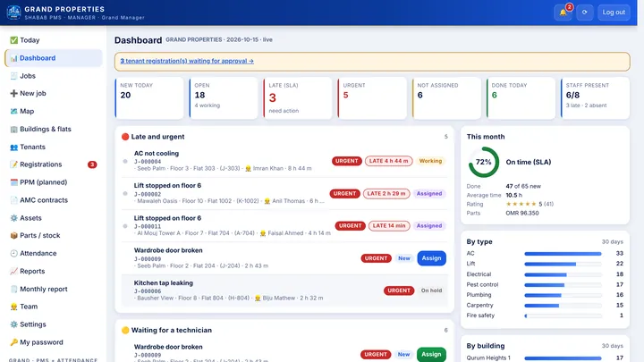Open Jobs from the sidebar
644x362 pixels.
coord(54,76)
